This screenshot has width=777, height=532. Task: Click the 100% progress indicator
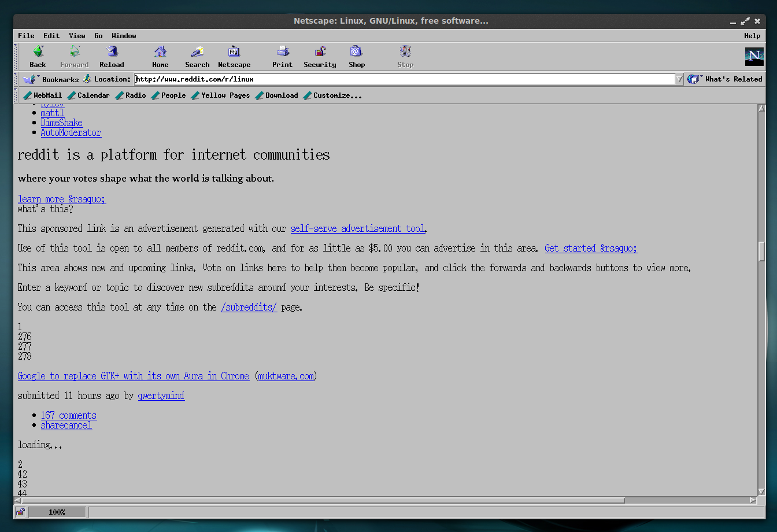tap(56, 512)
